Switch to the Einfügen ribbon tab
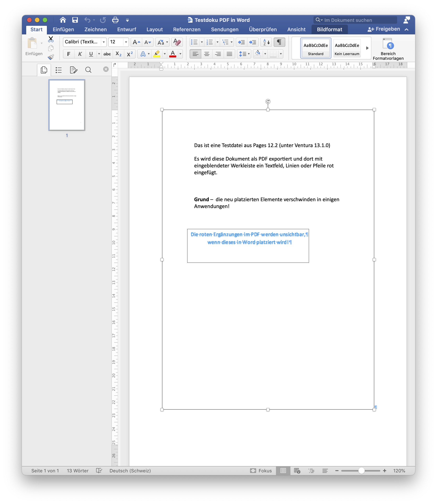This screenshot has height=504, width=437. [63, 29]
